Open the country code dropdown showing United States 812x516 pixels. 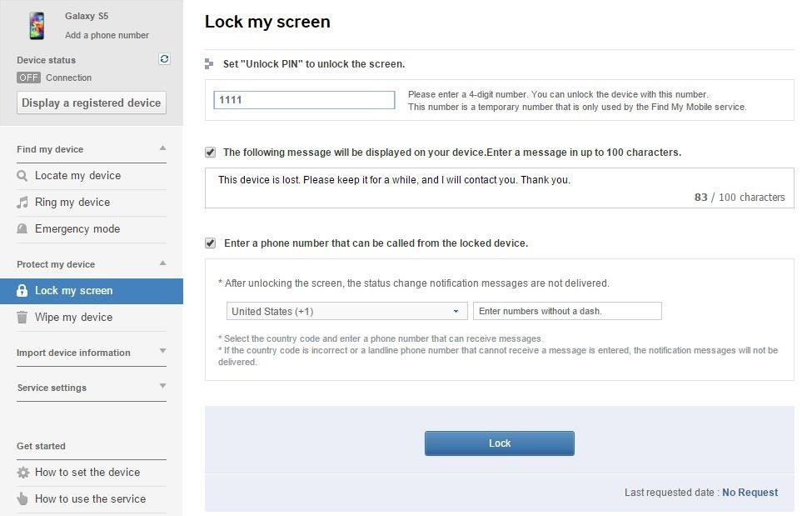346,310
